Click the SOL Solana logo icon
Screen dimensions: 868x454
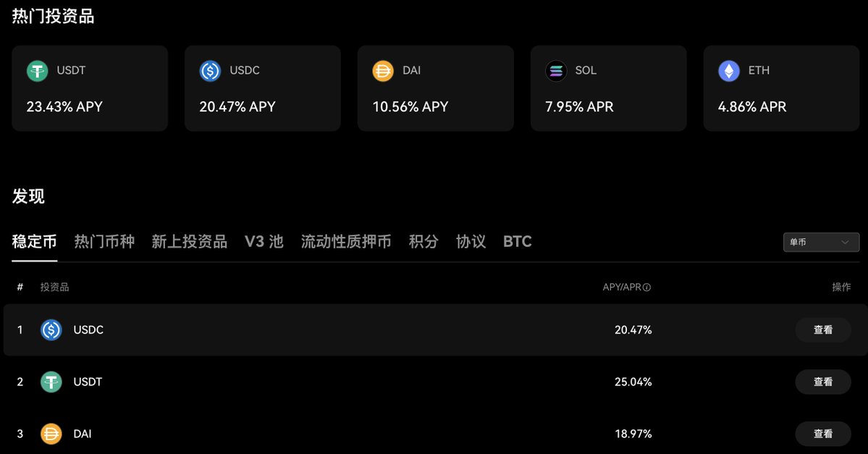[556, 71]
